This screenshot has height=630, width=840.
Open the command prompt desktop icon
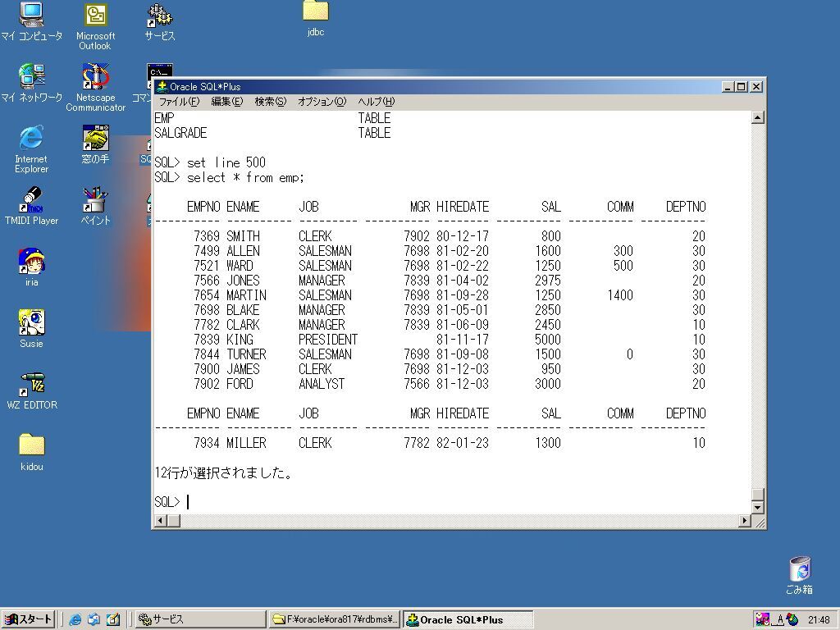click(x=160, y=71)
